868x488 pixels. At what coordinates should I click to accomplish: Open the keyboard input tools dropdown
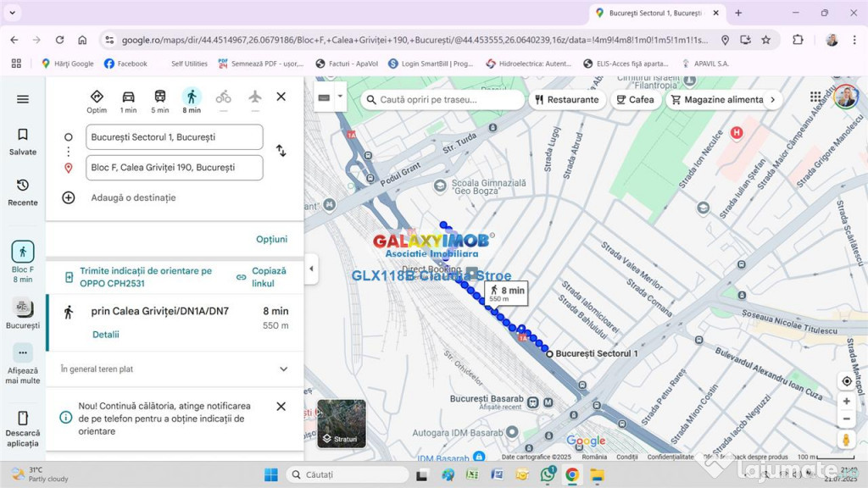point(340,97)
